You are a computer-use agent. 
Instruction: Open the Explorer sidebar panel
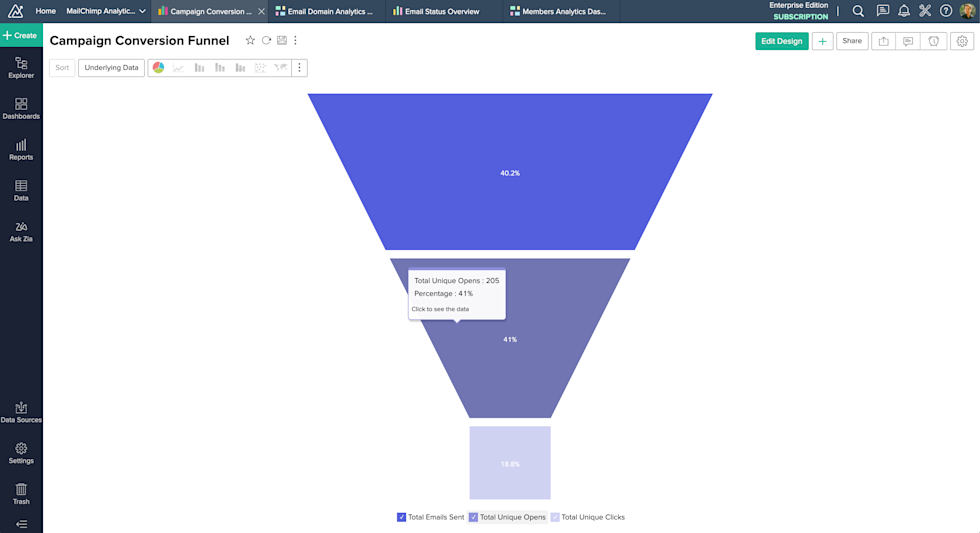point(21,68)
